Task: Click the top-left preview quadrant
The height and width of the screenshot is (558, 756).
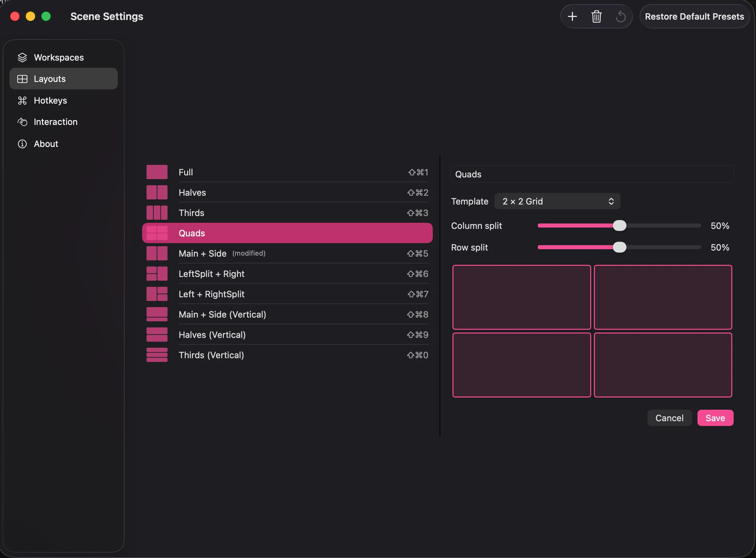Action: tap(521, 297)
